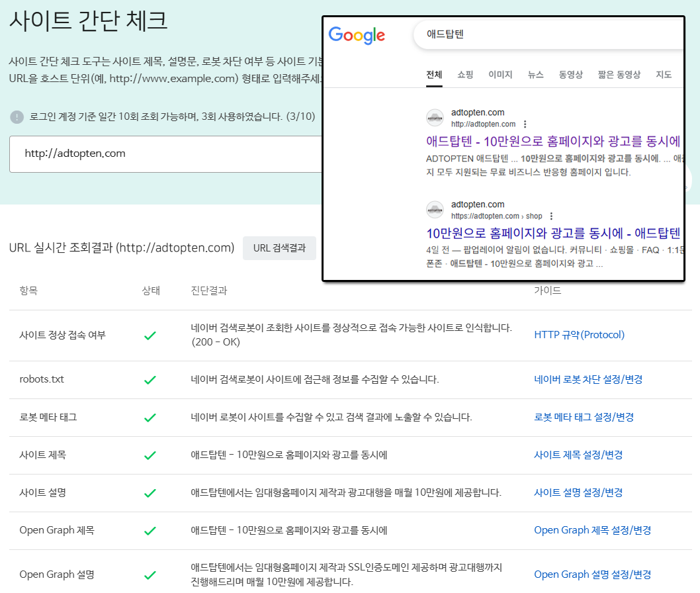The height and width of the screenshot is (593, 700).
Task: Click the green check in Open Graph 제목 row
Action: tap(150, 531)
